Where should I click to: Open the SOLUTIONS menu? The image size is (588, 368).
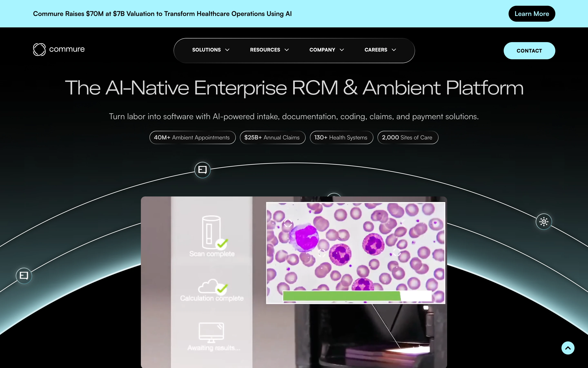tap(211, 50)
